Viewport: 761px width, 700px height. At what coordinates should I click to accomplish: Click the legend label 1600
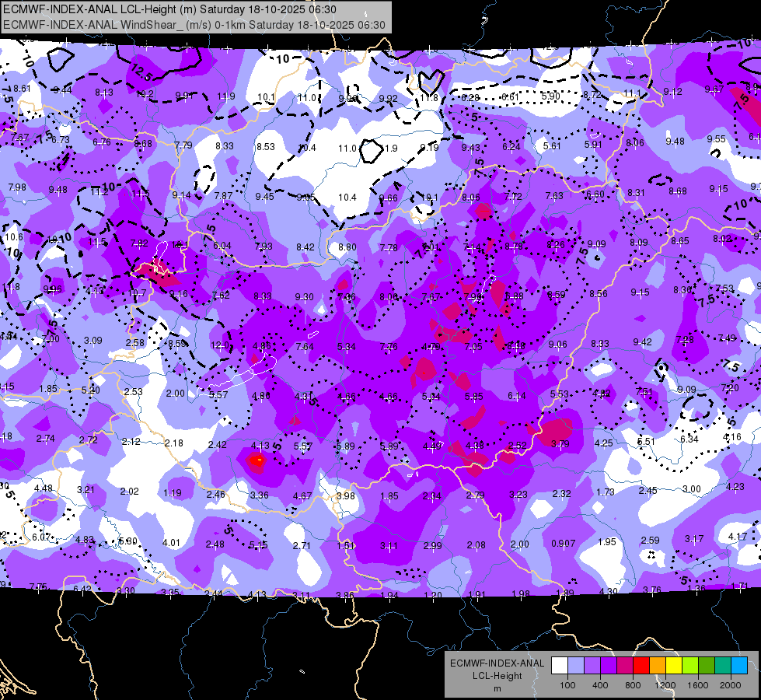[x=697, y=685]
